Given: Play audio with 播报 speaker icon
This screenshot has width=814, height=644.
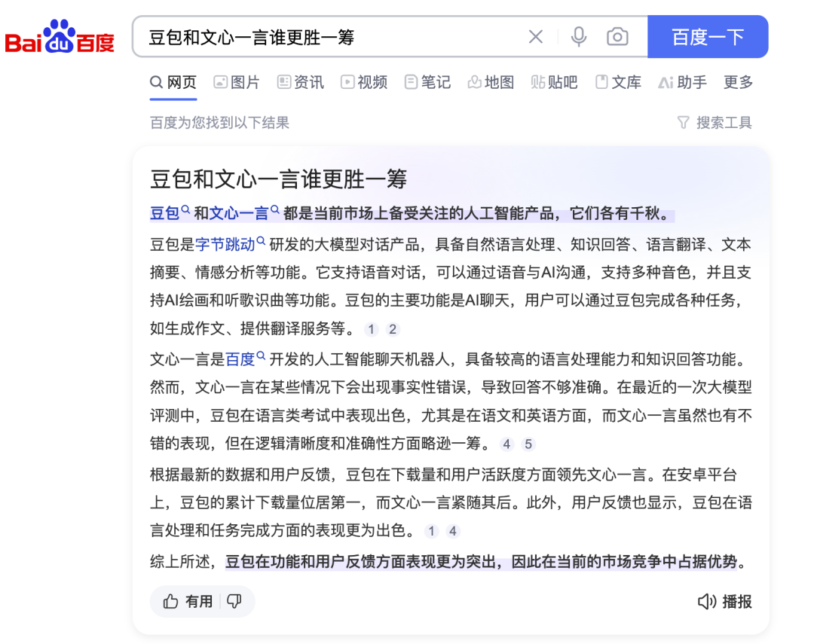Looking at the screenshot, I should [x=706, y=601].
